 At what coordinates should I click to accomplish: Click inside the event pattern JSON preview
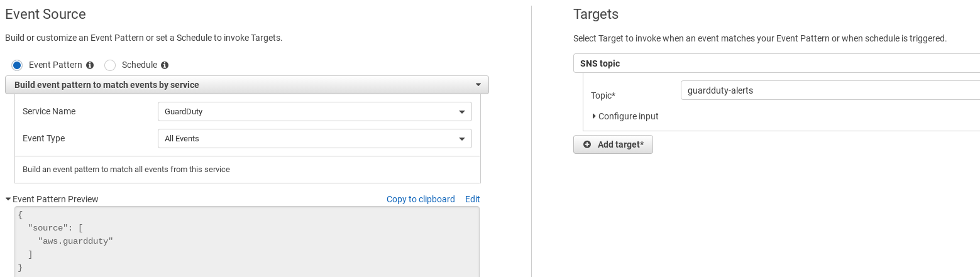[x=247, y=242]
